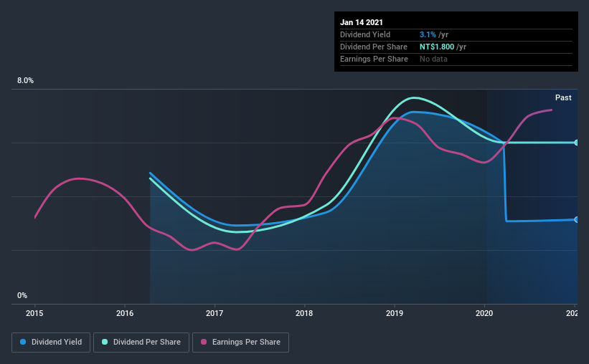Image resolution: width=589 pixels, height=364 pixels.
Task: Click the Dividend Yield tooltip row label
Action: pos(365,34)
